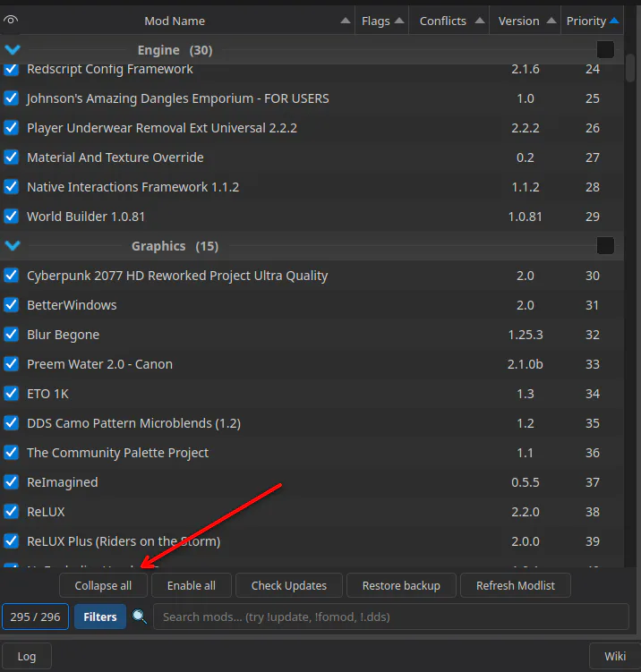Disable BetterWindows mod checkbox
The width and height of the screenshot is (641, 672).
click(11, 305)
